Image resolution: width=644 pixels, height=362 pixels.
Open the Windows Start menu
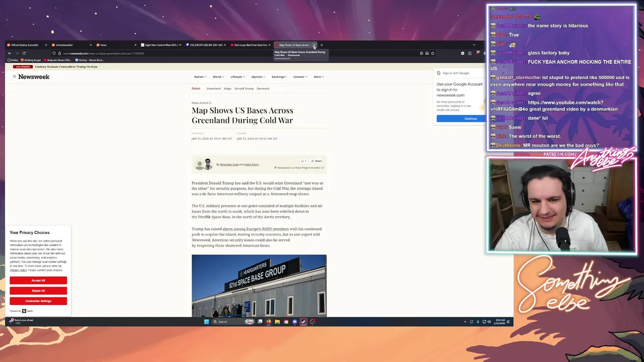206,322
